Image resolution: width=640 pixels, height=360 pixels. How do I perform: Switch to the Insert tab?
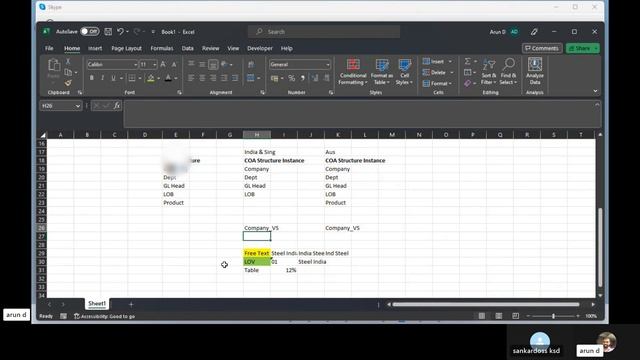click(x=95, y=48)
